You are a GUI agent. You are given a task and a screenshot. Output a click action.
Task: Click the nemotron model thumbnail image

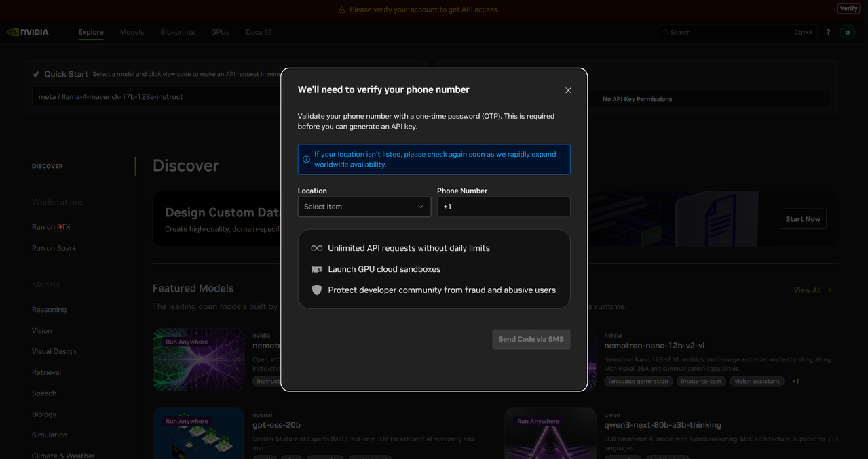tap(199, 359)
